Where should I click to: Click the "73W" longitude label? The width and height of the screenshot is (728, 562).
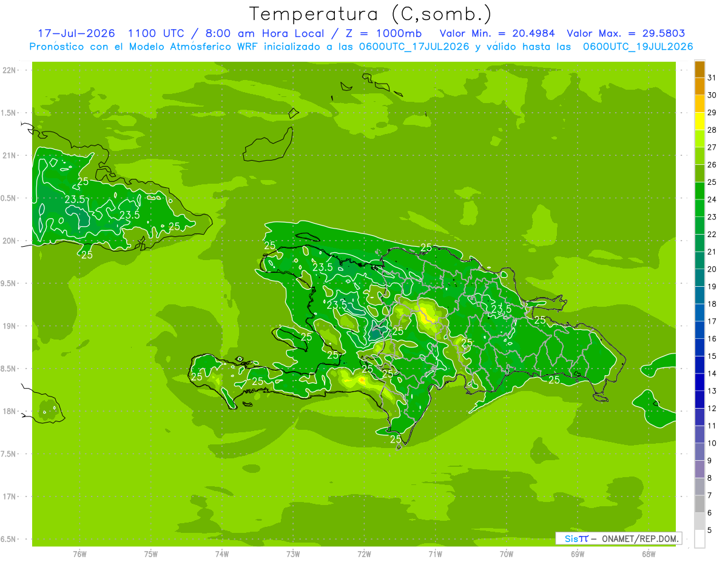(293, 554)
